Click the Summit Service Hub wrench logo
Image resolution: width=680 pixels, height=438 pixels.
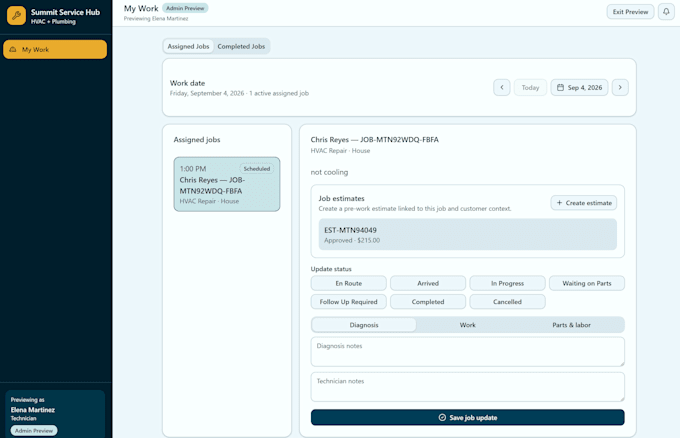[x=16, y=16]
